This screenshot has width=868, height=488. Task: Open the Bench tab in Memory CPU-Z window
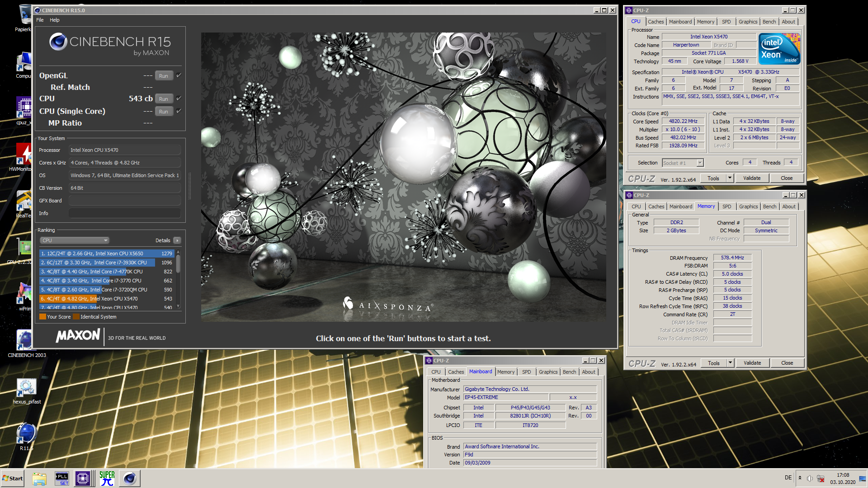[x=769, y=206]
